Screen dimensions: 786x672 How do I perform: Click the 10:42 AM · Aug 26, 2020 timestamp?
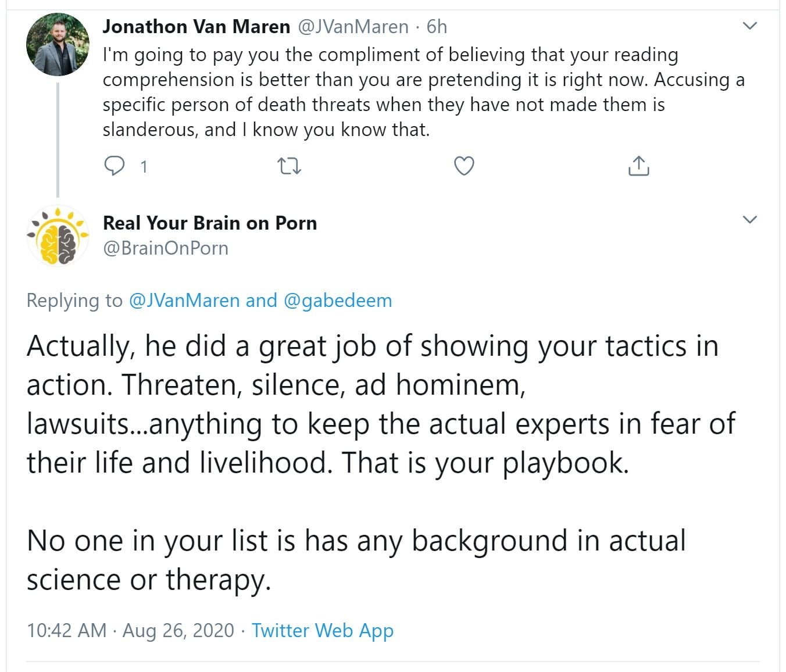(130, 630)
